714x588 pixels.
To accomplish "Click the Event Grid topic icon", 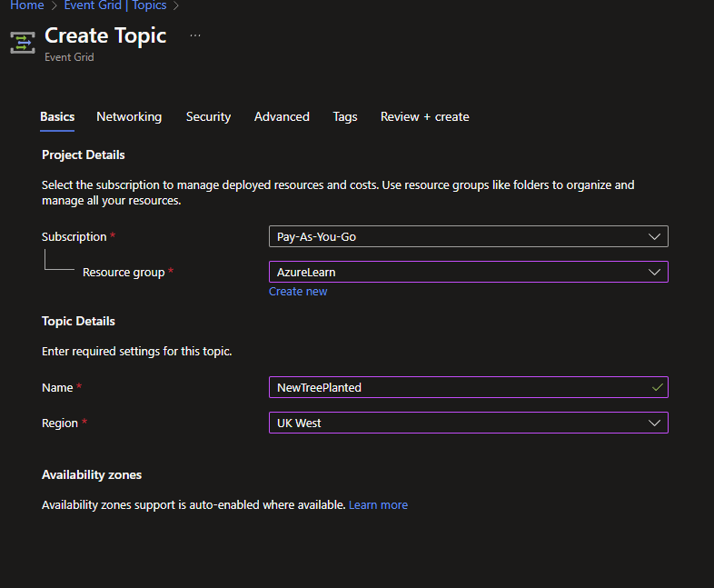I will click(23, 43).
